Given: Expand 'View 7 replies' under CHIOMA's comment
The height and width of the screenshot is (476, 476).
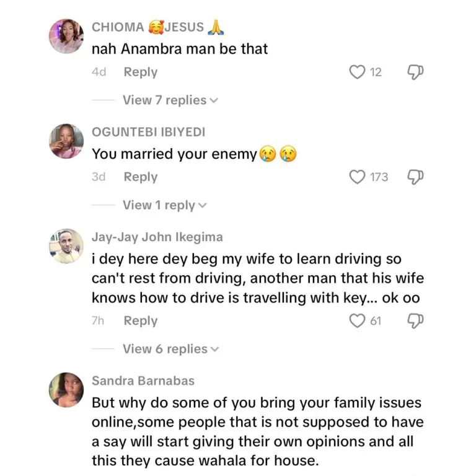Looking at the screenshot, I should (170, 100).
